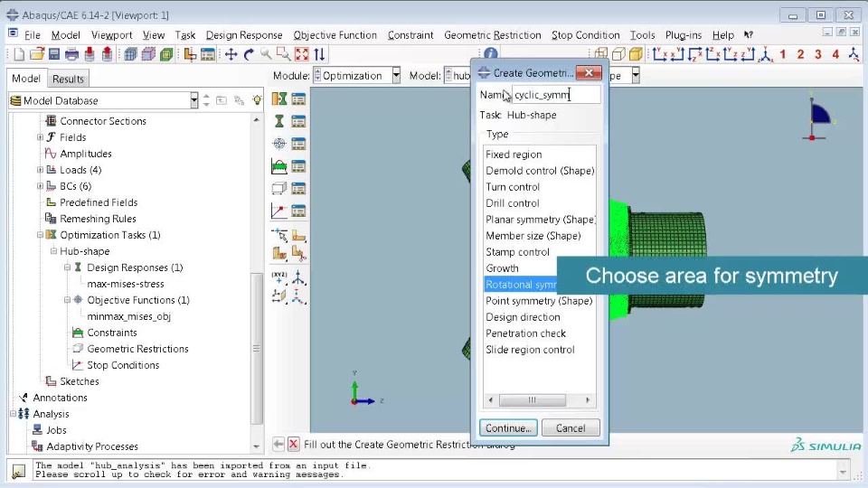Collapse the Analysis tree node

[13, 414]
